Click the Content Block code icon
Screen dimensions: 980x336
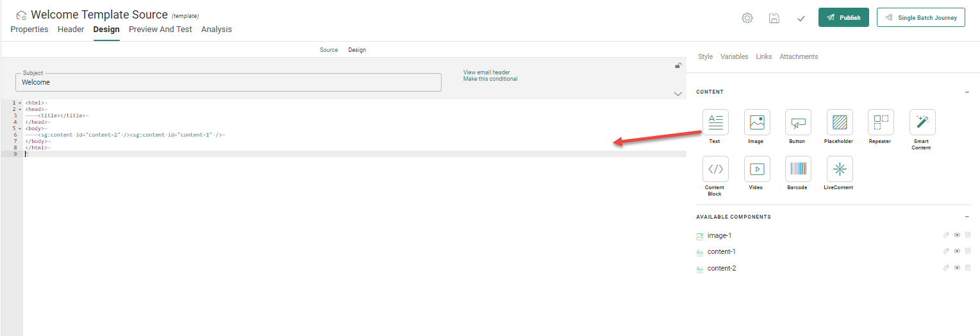(715, 169)
